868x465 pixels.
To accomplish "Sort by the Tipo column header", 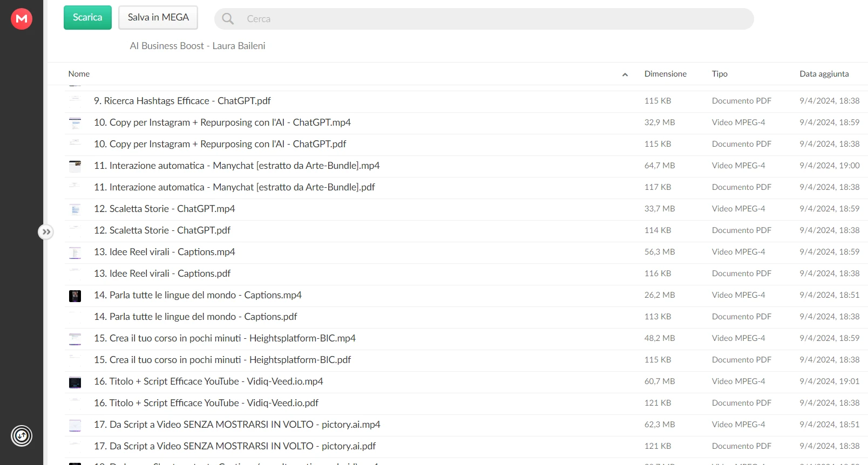I will point(720,74).
